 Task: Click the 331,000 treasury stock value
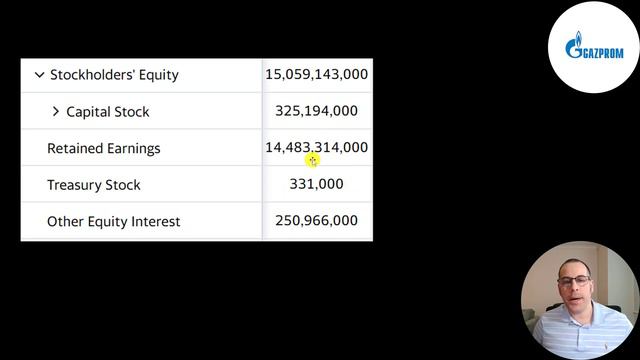317,184
